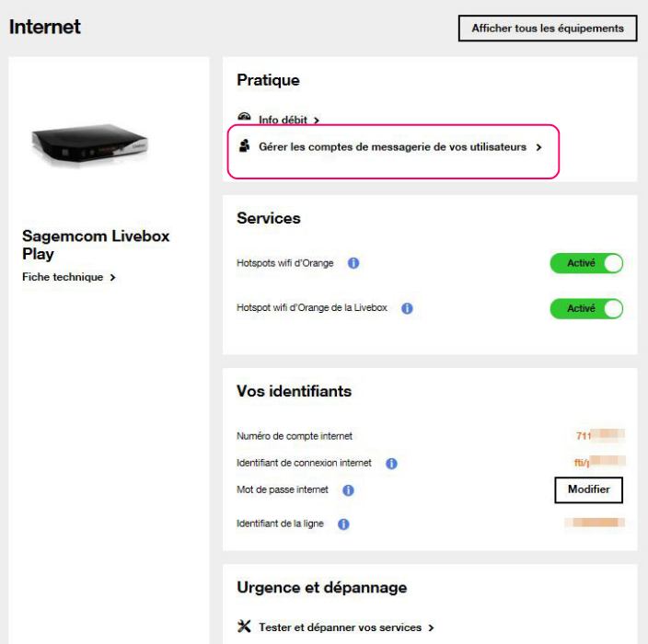Click info icon for Hotspot wifi de la Livebox
The image size is (648, 644).
point(406,308)
